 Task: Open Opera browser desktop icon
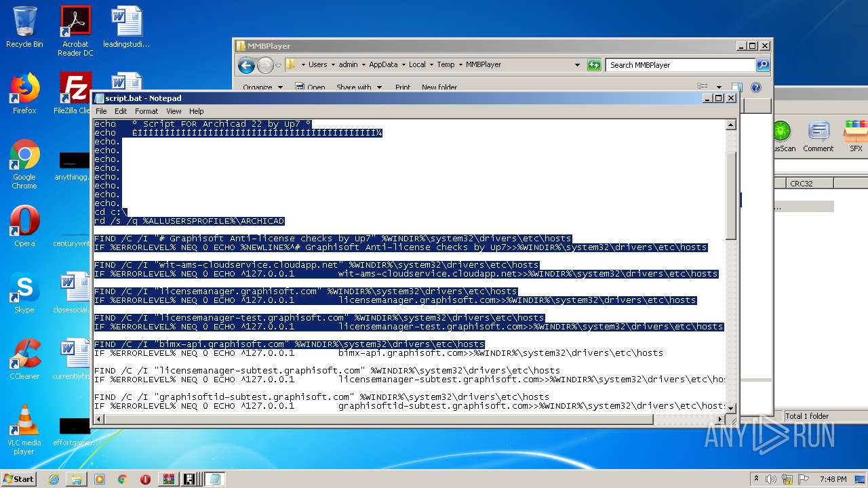(24, 226)
